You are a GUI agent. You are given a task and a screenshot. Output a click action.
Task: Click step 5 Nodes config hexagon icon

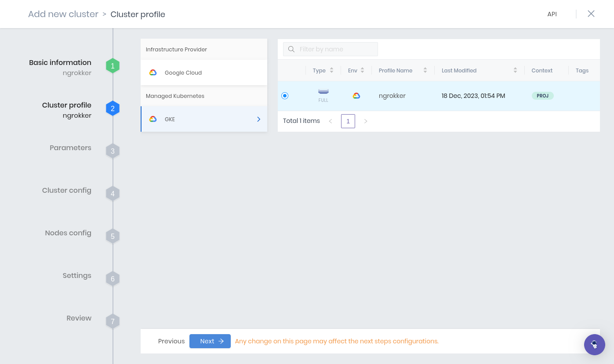(x=113, y=236)
